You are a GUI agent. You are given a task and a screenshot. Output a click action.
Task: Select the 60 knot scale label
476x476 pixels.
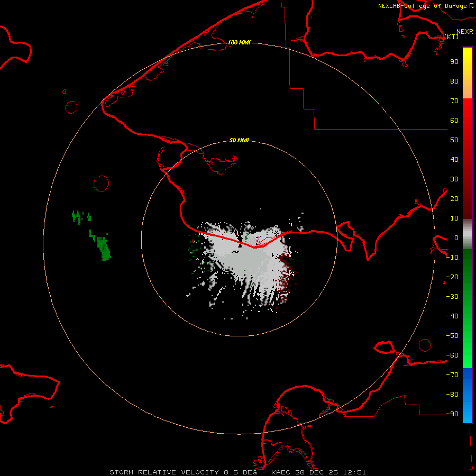pyautogui.click(x=454, y=120)
